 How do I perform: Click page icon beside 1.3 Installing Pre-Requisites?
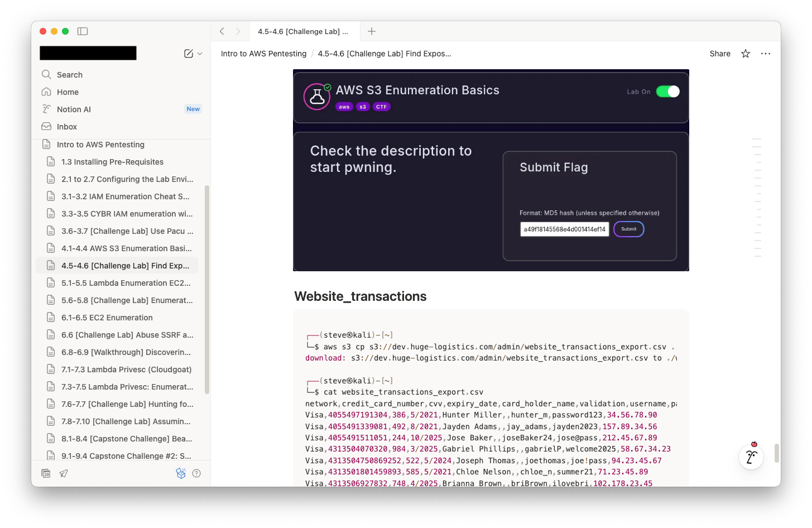(51, 162)
